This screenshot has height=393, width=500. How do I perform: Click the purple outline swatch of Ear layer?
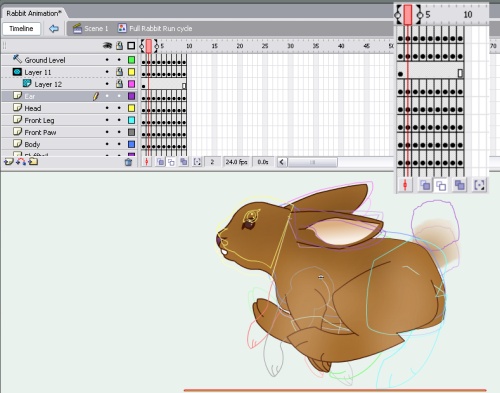131,96
